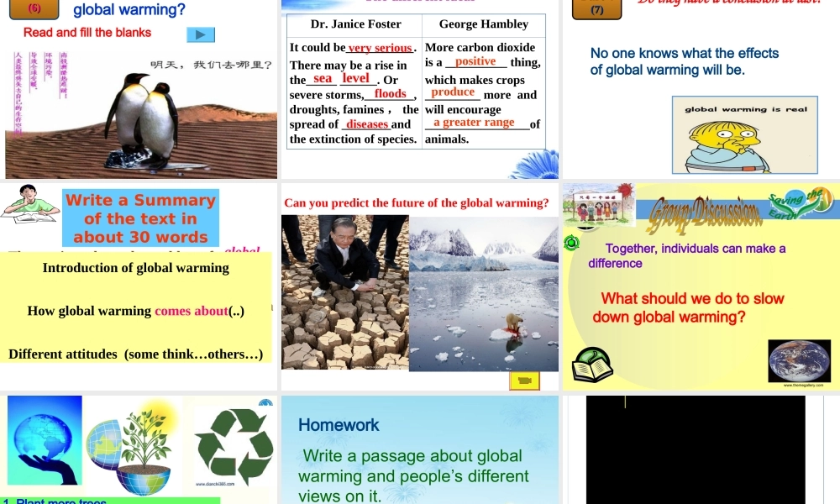Image resolution: width=840 pixels, height=504 pixels.
Task: Select the blue globe held in hand image
Action: pyautogui.click(x=45, y=440)
